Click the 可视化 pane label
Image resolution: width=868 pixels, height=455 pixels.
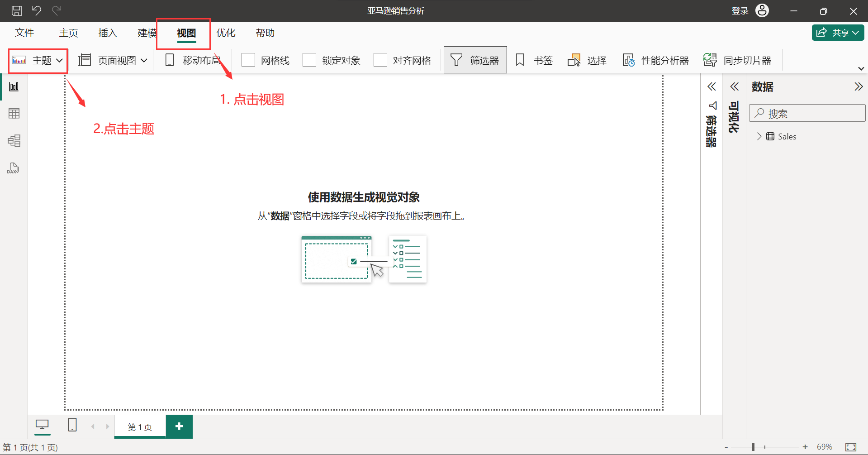pos(734,117)
